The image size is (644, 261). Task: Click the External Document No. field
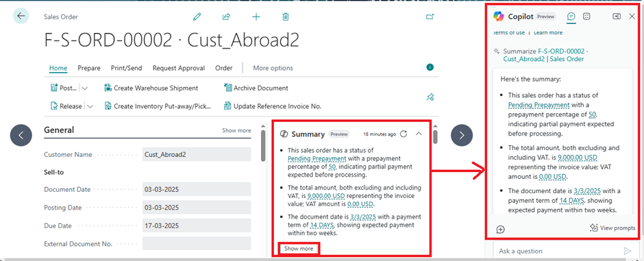point(197,243)
